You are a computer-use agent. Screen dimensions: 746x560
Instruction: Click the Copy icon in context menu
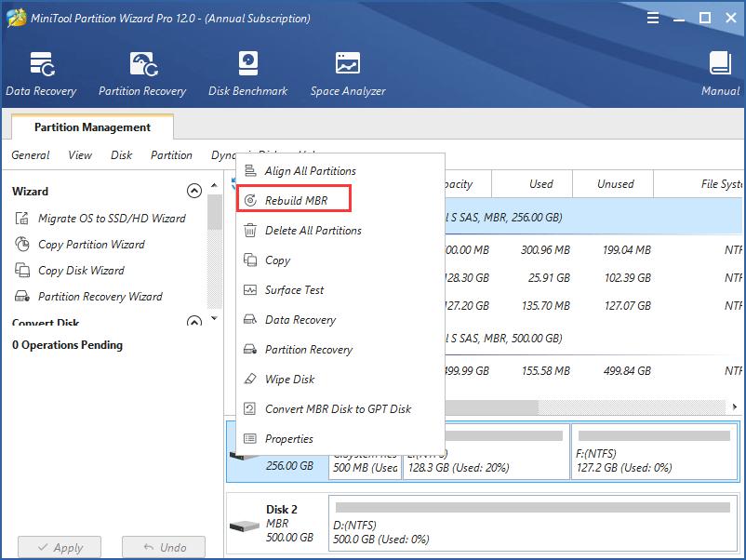(250, 260)
